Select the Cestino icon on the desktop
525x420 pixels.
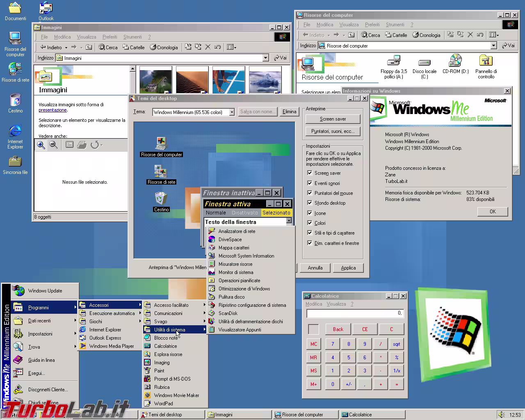15,103
